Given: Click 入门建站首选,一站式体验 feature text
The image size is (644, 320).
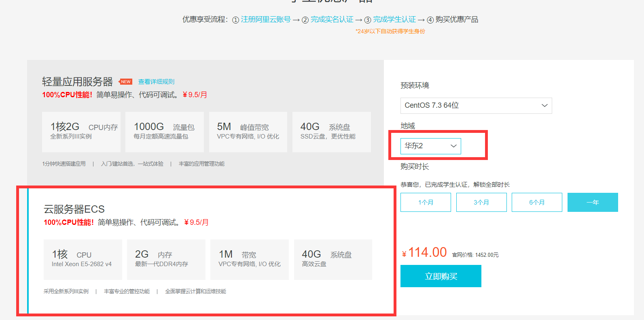Looking at the screenshot, I should tap(132, 164).
